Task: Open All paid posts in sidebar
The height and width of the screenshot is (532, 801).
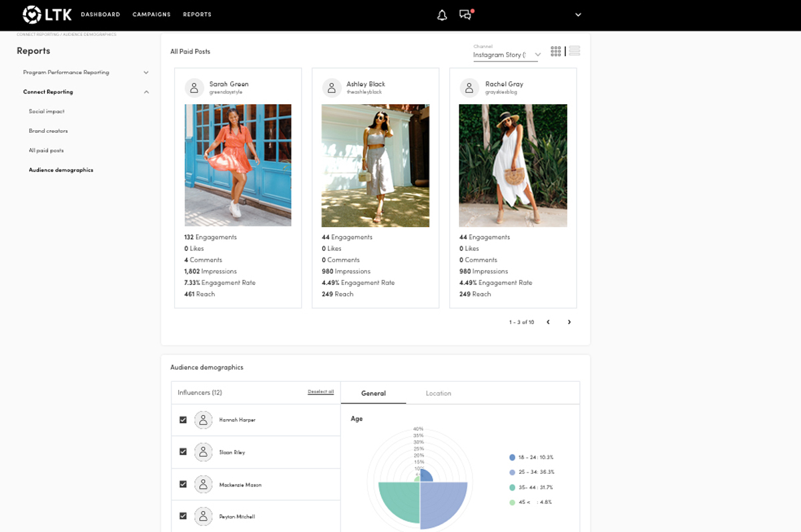Action: tap(46, 150)
